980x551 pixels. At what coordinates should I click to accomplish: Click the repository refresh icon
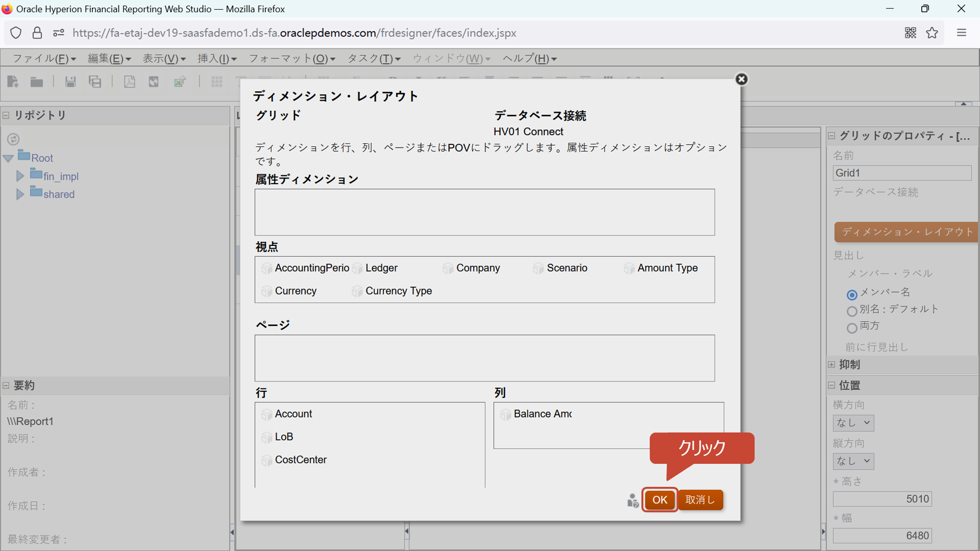coord(13,139)
